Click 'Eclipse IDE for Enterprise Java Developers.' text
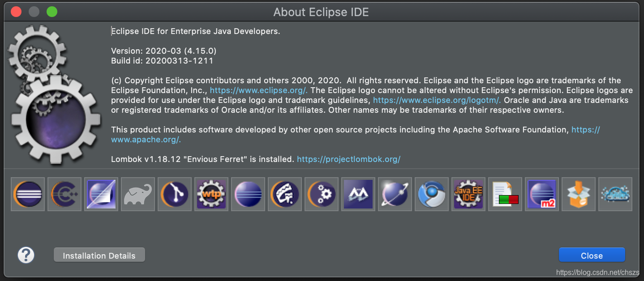The height and width of the screenshot is (281, 644). click(196, 31)
